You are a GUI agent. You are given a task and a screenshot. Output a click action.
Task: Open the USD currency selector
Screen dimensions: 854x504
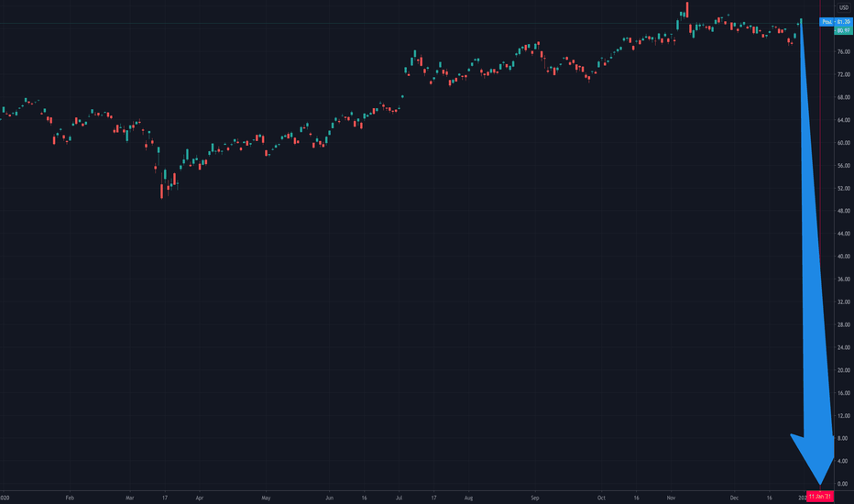pos(844,7)
